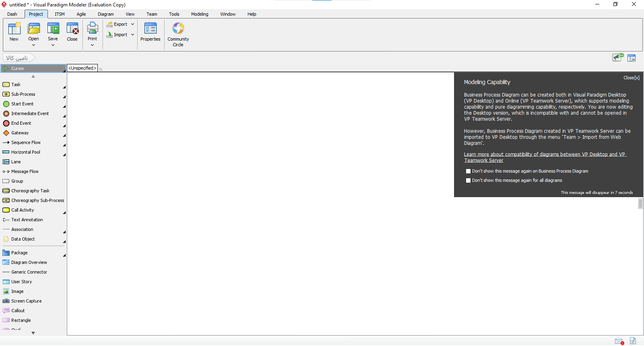Click the <Unspecified> diagram name field
Image resolution: width=644 pixels, height=346 pixels.
click(83, 68)
